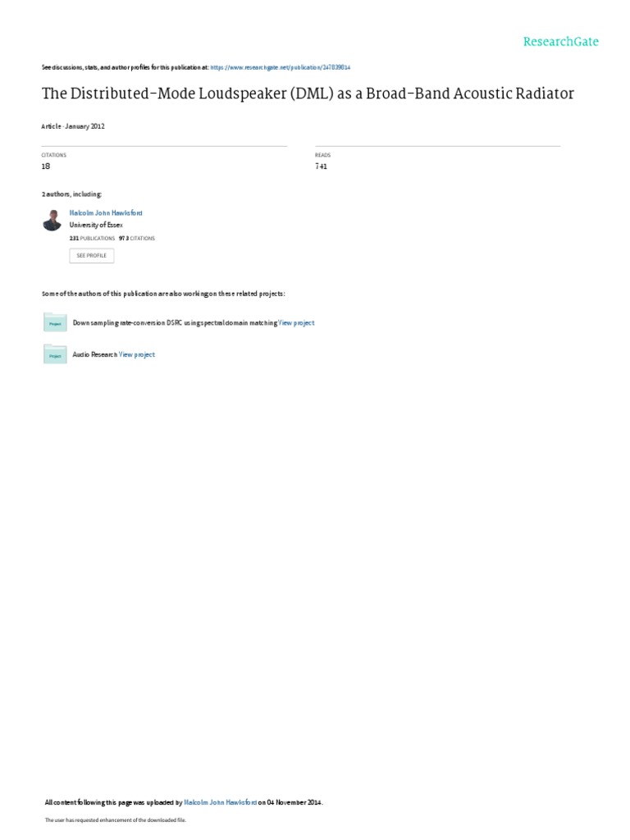
Task: Click the Downsampling project folder icon
Action: tap(55, 323)
